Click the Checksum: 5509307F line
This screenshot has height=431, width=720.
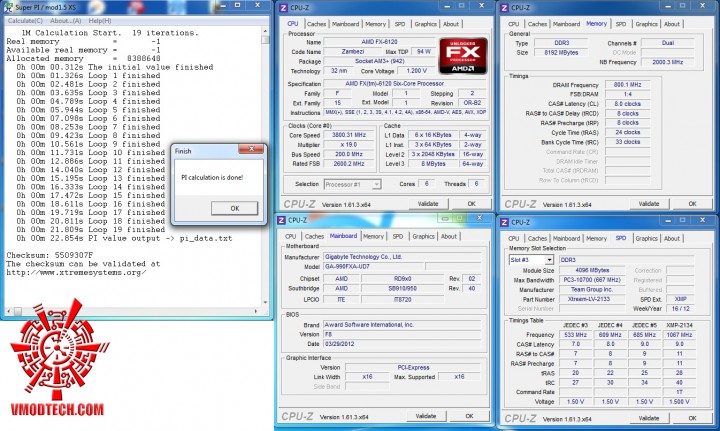50,255
